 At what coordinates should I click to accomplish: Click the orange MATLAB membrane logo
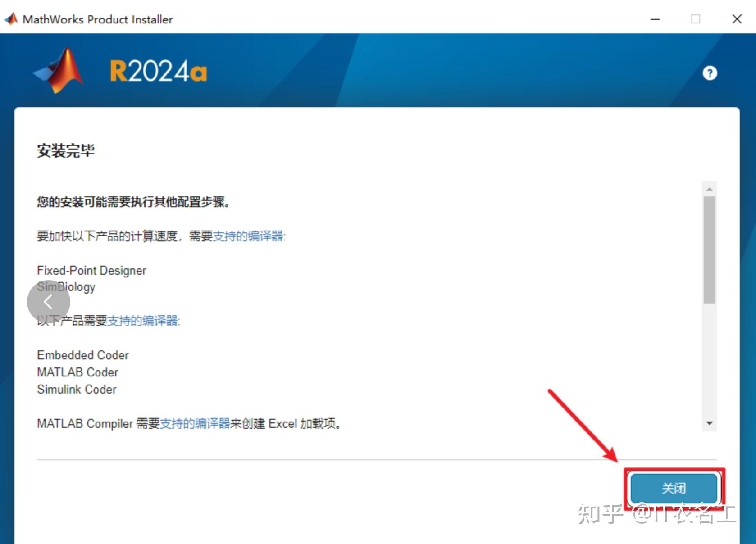pos(59,70)
